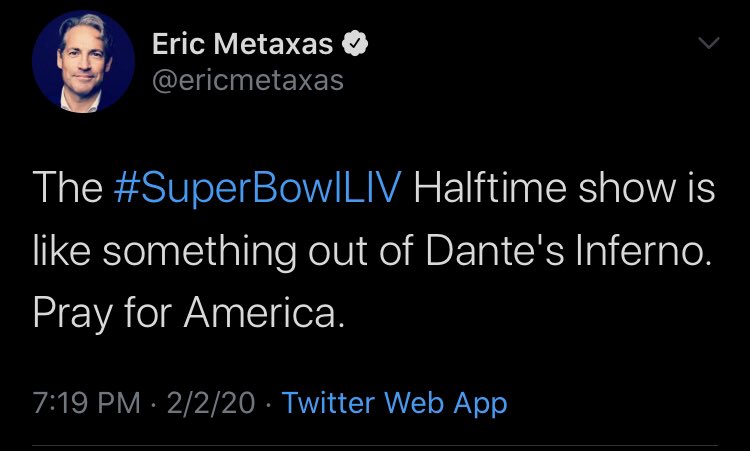Image resolution: width=750 pixels, height=451 pixels.
Task: Expand the tweet options chevron
Action: (708, 44)
